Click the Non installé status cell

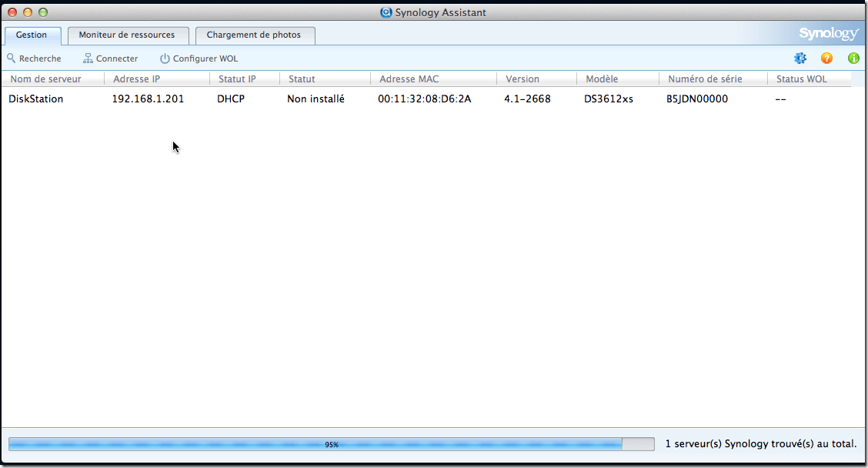(315, 99)
